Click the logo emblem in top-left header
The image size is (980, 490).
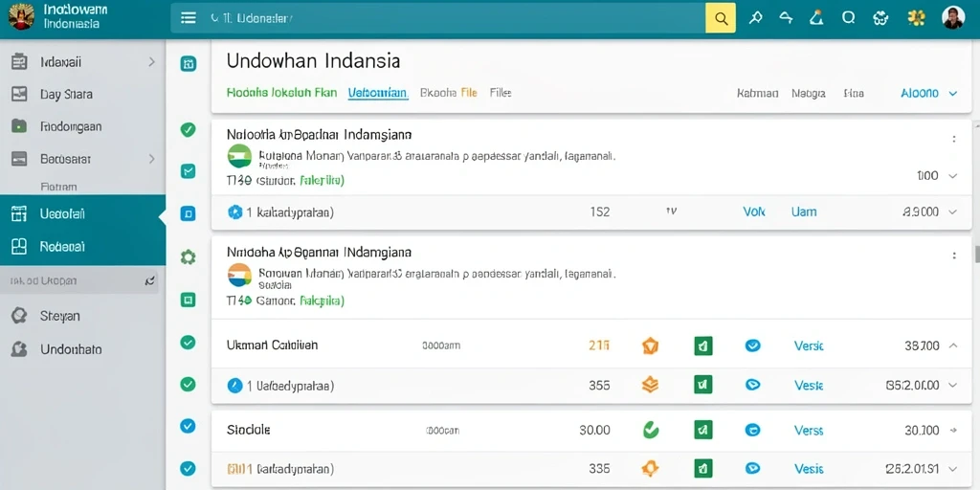point(21,17)
